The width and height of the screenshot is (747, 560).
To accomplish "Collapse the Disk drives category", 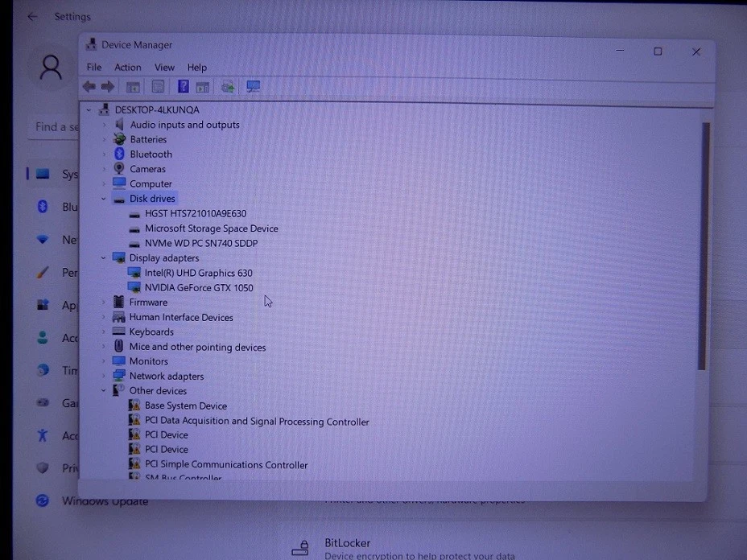I will point(104,199).
